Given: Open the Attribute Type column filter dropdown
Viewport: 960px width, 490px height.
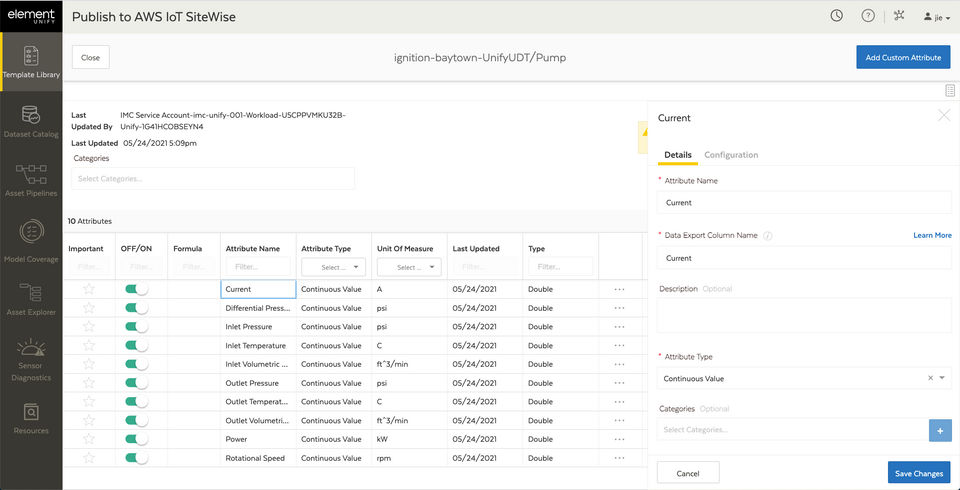Looking at the screenshot, I should (x=334, y=267).
